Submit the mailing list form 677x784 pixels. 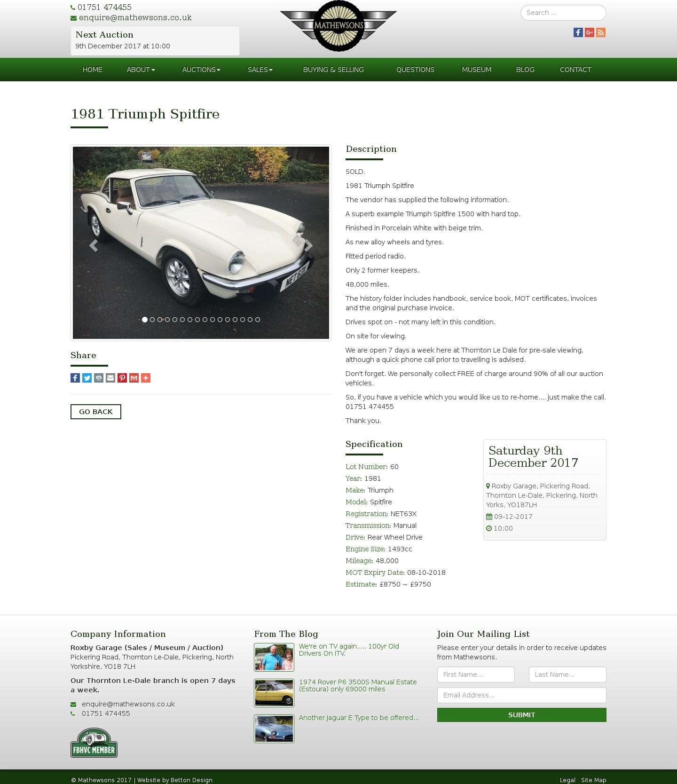pyautogui.click(x=522, y=715)
